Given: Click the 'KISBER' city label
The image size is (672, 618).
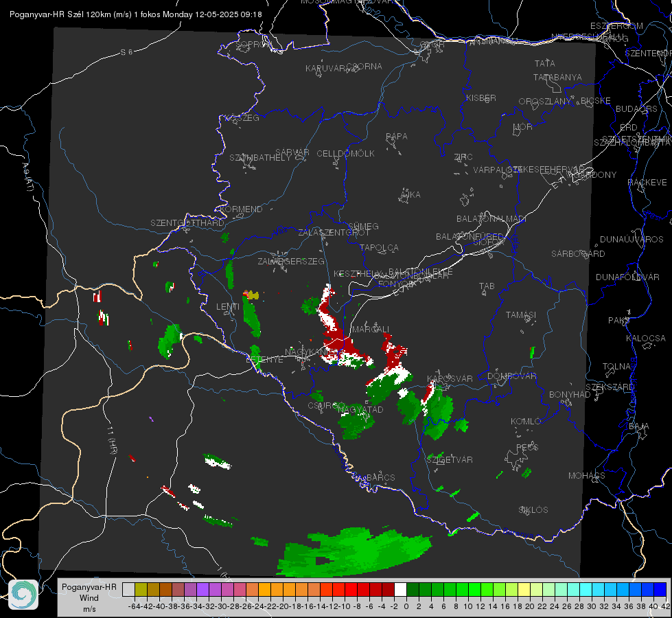Looking at the screenshot, I should click(x=481, y=98).
